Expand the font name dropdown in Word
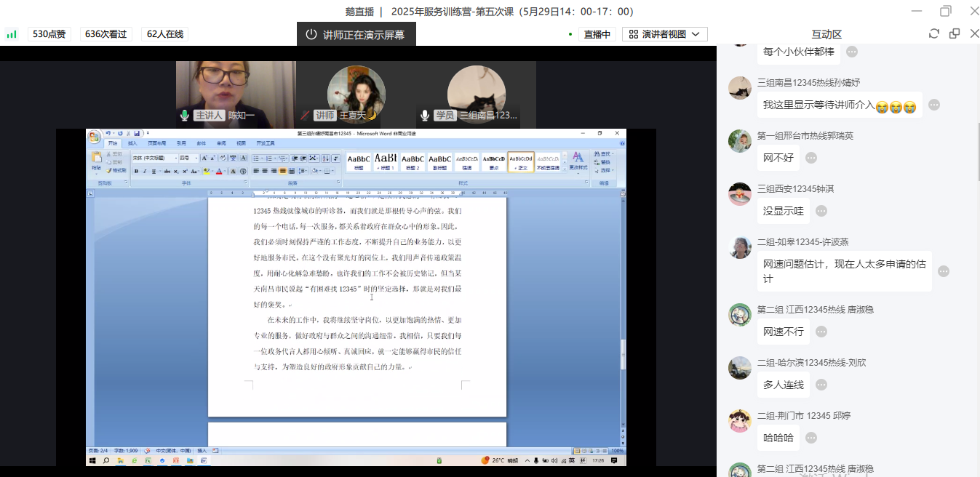The height and width of the screenshot is (477, 980). click(175, 158)
